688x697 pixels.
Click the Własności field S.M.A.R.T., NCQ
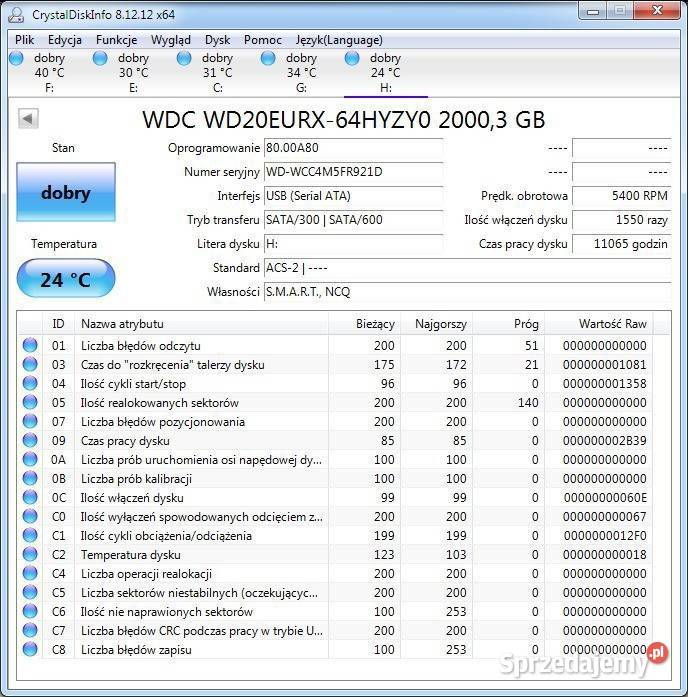(x=468, y=292)
